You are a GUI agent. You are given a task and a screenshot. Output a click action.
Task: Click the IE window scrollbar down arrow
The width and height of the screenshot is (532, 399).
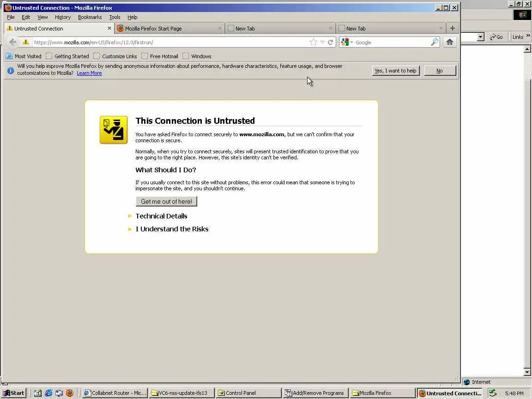[527, 372]
